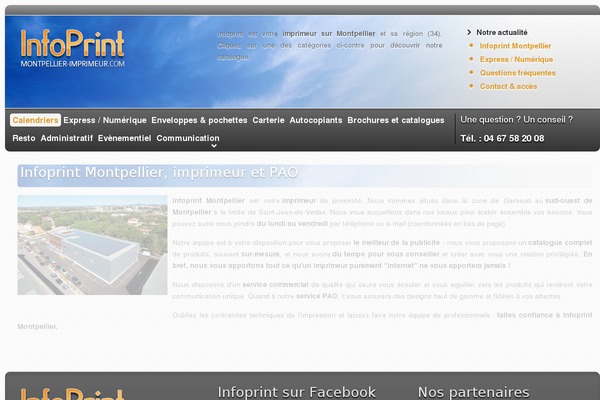
Task: Open the Resto category
Action: (24, 138)
